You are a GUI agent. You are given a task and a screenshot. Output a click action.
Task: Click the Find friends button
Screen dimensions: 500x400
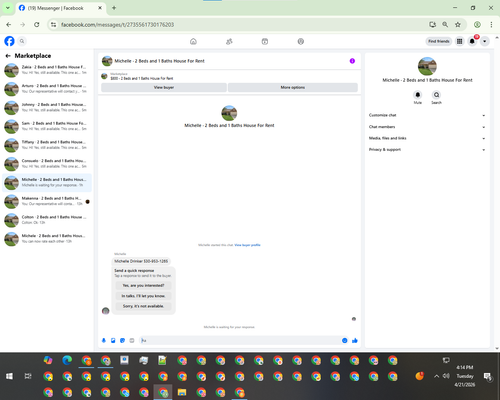[x=439, y=41]
